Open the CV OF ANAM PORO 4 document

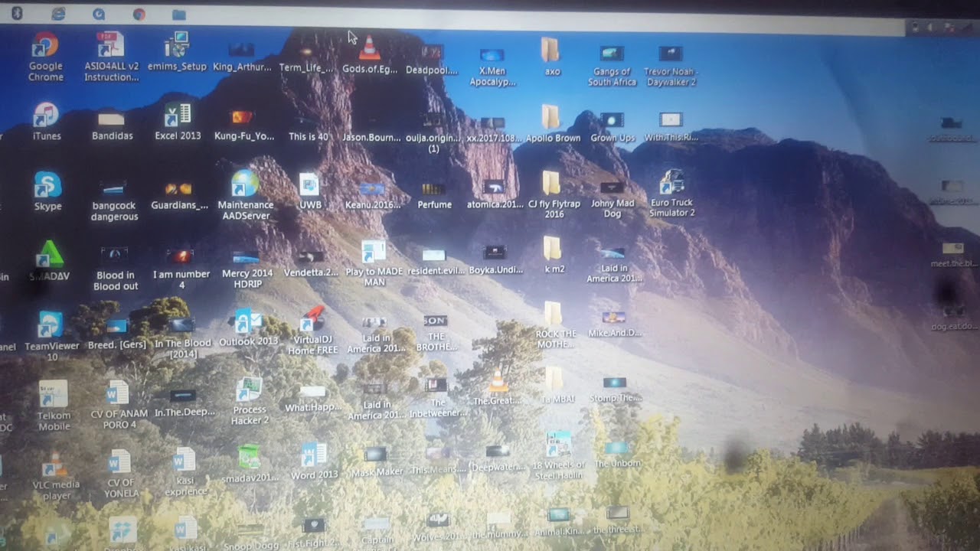119,406
